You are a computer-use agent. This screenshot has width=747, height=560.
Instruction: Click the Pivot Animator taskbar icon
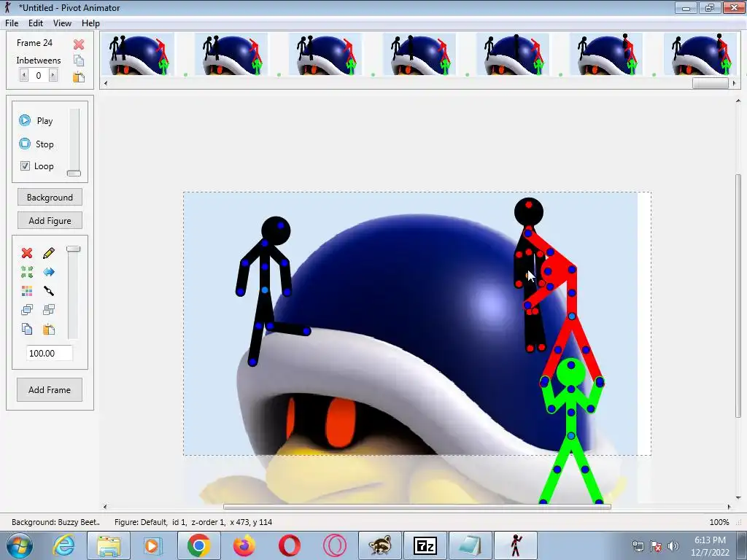(516, 545)
